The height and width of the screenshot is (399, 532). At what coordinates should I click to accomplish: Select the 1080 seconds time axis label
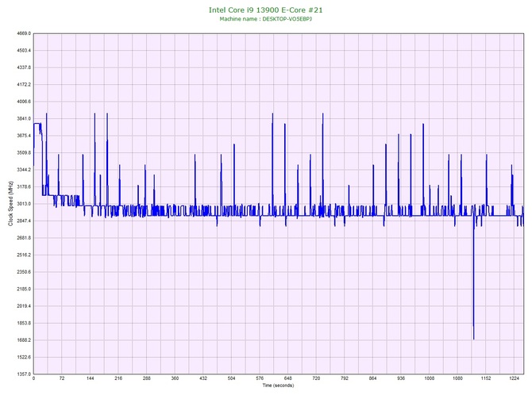457,378
